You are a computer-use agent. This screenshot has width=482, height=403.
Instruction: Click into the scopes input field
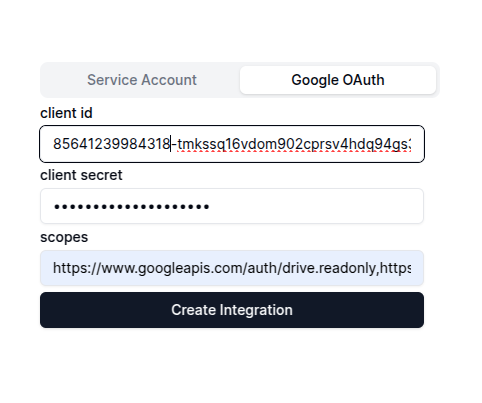coord(232,268)
